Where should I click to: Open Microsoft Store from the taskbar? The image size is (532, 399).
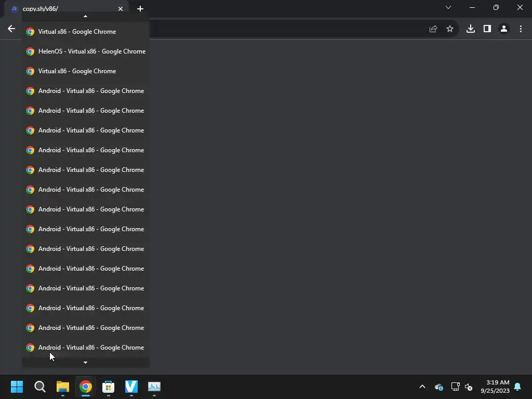[x=108, y=387]
